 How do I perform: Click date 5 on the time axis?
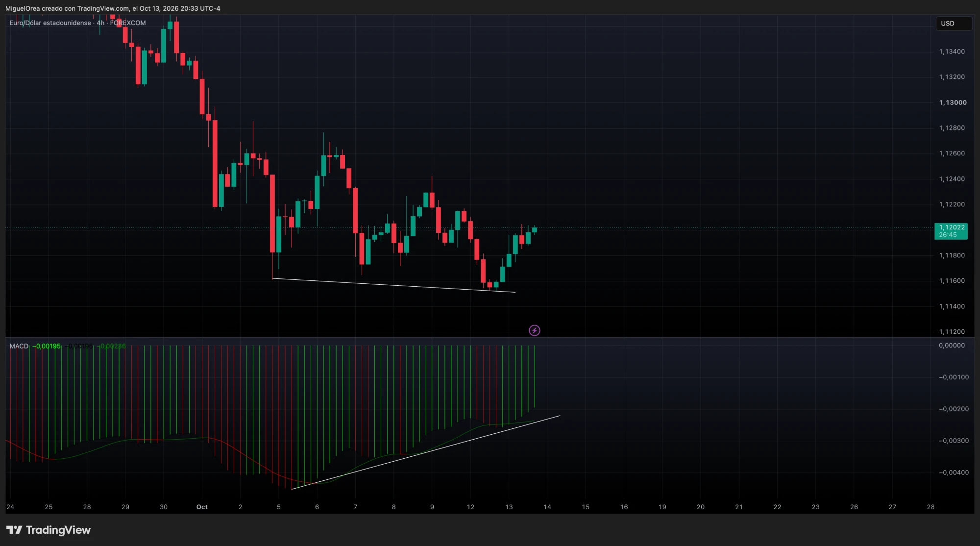[279, 507]
